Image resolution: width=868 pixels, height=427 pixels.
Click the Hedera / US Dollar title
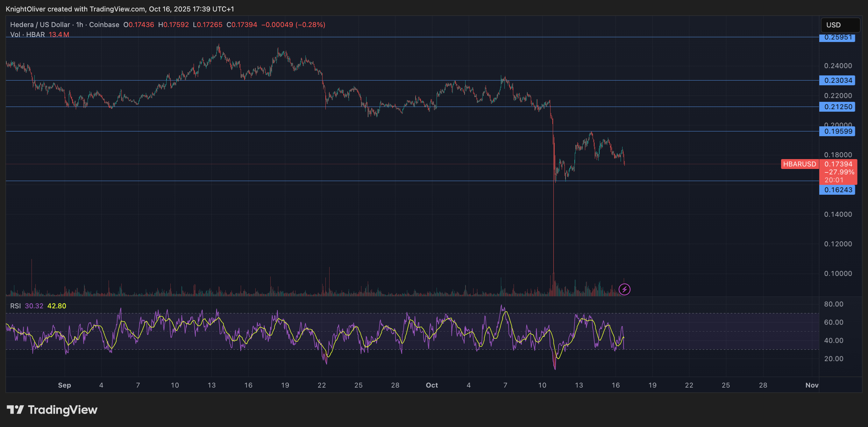coord(40,24)
